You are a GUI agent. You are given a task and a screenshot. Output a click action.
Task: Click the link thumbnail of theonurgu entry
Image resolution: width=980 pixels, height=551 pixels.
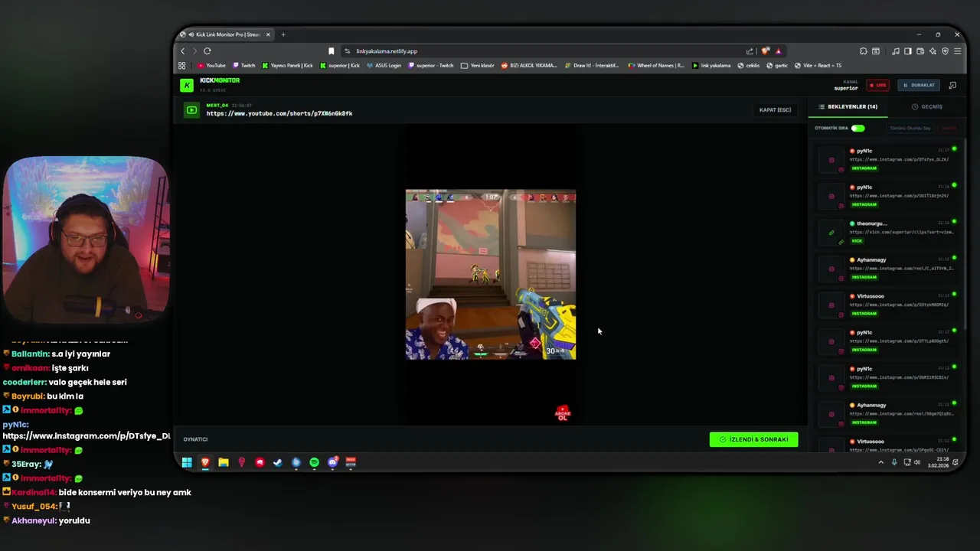tap(831, 233)
